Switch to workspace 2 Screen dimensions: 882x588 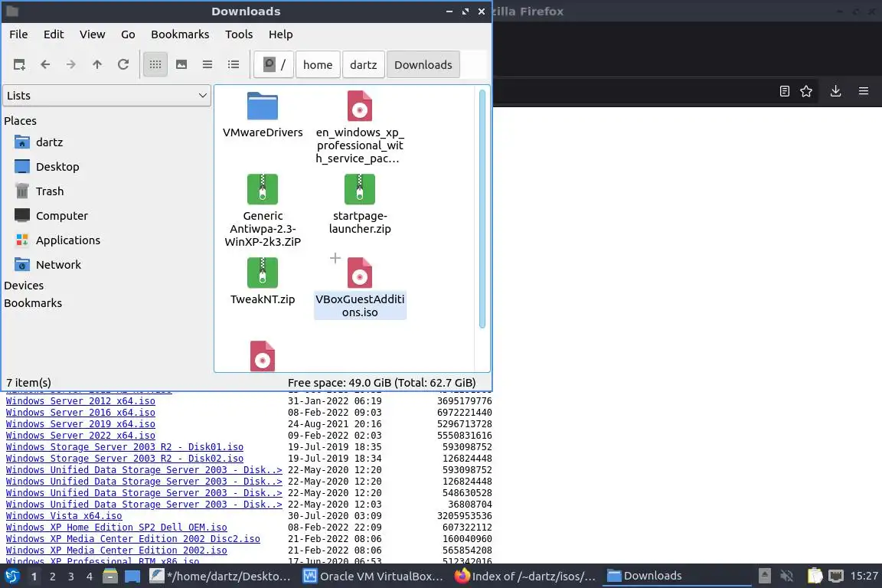click(x=52, y=577)
